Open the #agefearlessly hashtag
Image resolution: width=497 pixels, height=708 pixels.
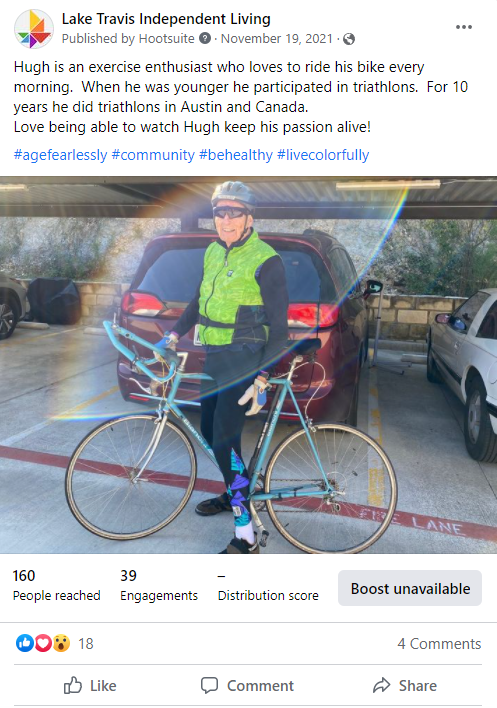point(60,155)
